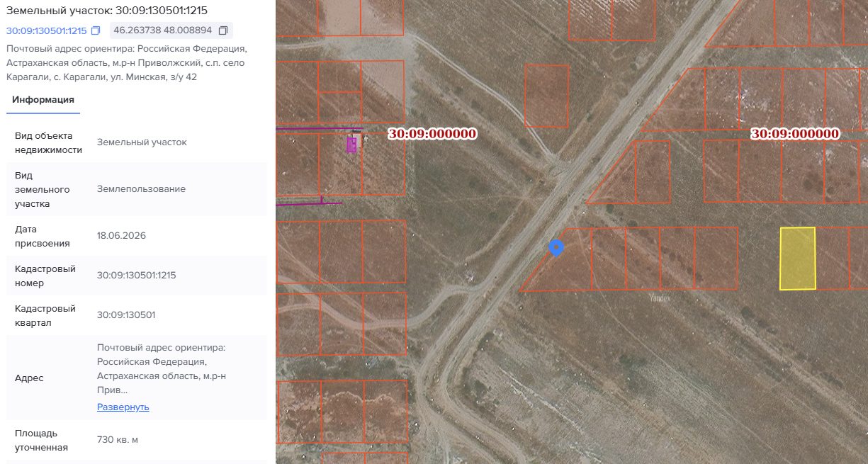The width and height of the screenshot is (868, 464).
Task: Select the Землепользование value in the table
Action: point(141,189)
